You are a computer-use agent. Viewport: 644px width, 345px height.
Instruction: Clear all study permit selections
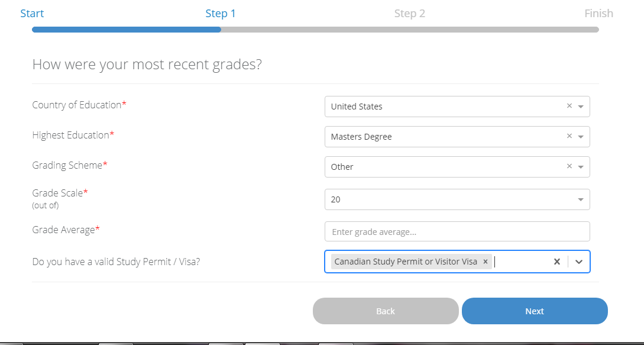556,262
